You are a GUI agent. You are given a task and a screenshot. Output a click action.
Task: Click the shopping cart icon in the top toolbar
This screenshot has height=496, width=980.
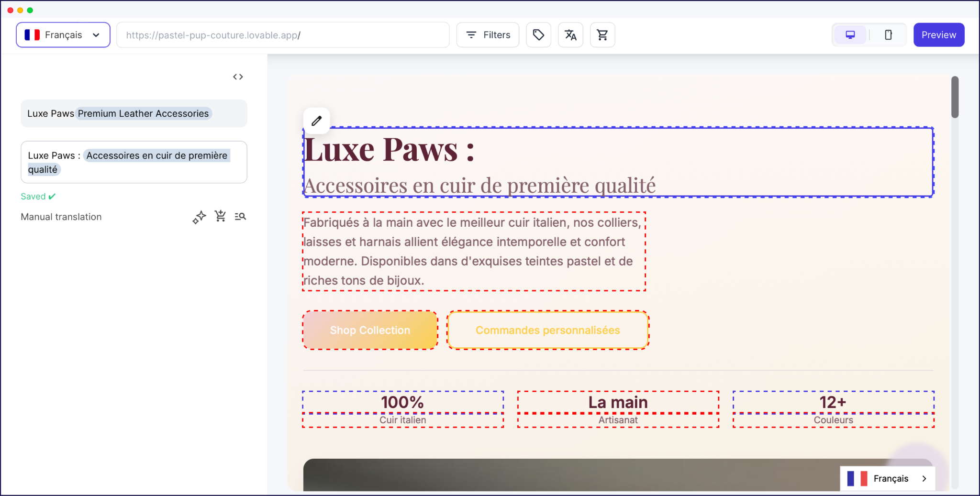pos(602,34)
